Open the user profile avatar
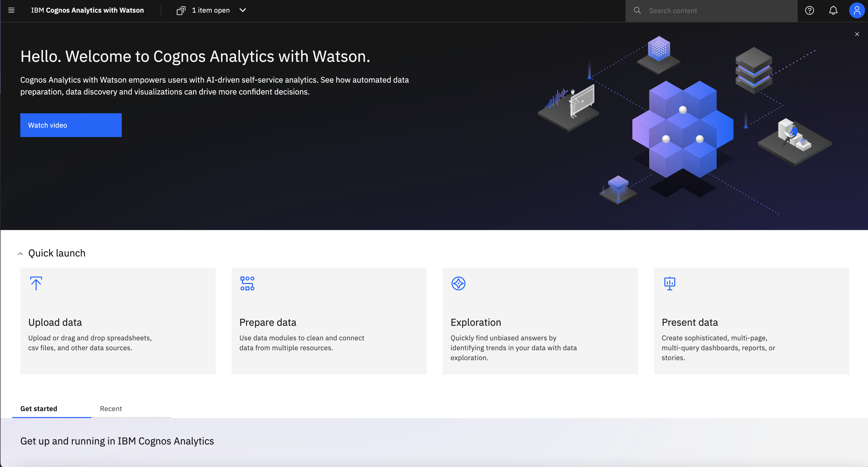Screen dimensions: 868x467 pyautogui.click(x=857, y=10)
